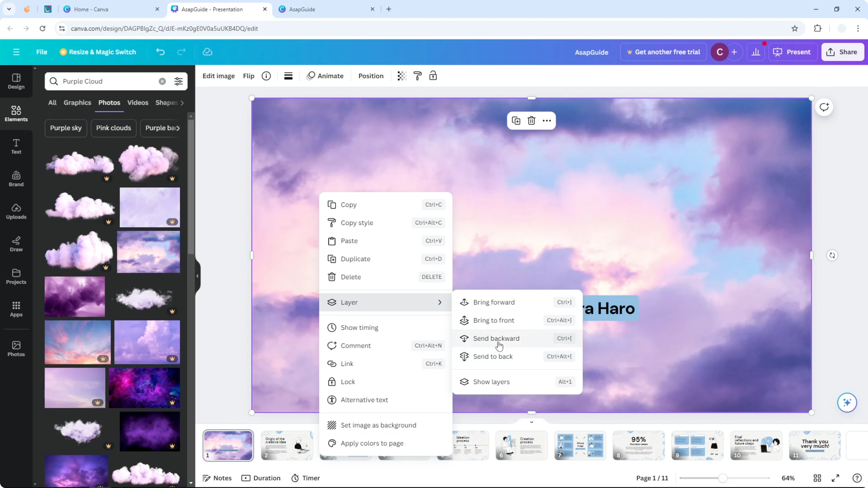Click trash icon on floating toolbar
The height and width of the screenshot is (488, 868).
[x=531, y=120]
